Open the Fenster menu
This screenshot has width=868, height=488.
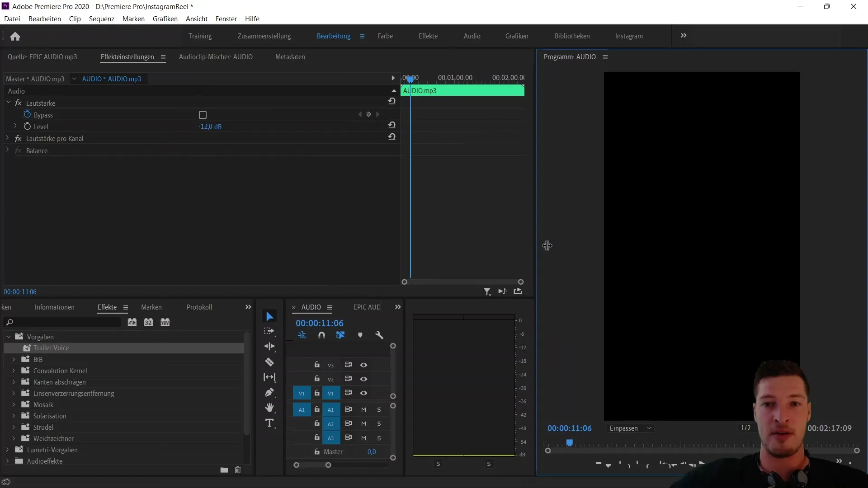coord(226,19)
